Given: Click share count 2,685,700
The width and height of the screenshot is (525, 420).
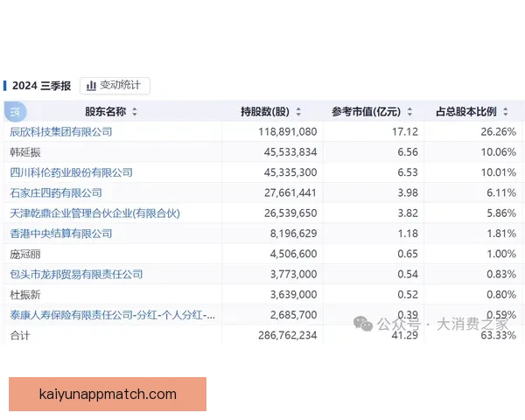Looking at the screenshot, I should 293,315.
